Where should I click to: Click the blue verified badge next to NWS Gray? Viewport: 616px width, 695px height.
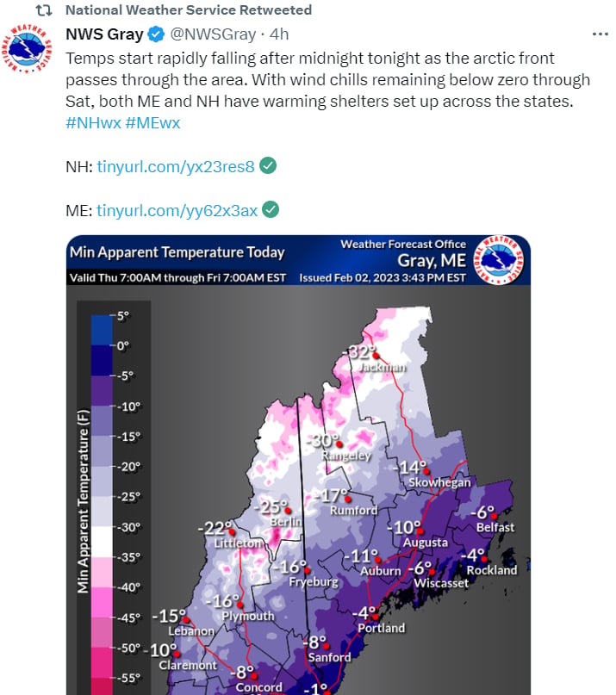156,34
